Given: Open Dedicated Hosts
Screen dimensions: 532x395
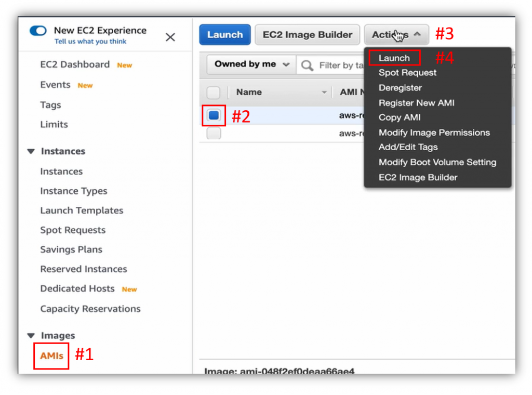Looking at the screenshot, I should click(77, 288).
